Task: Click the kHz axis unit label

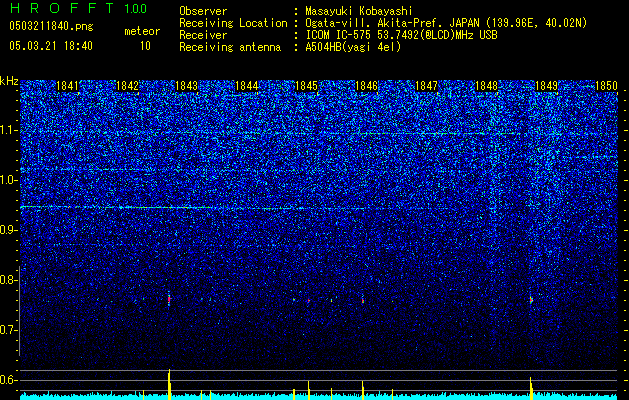Action: 9,81
